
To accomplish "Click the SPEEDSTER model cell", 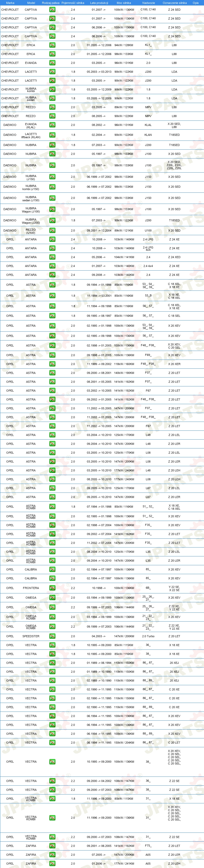I will tap(31, 636).
